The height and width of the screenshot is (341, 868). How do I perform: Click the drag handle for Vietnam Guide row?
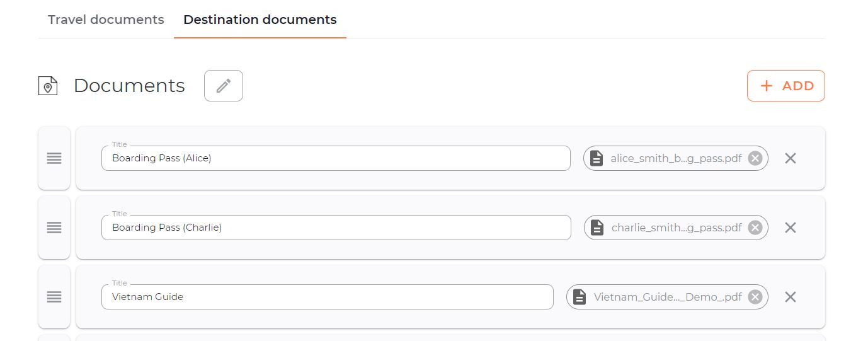tap(54, 297)
